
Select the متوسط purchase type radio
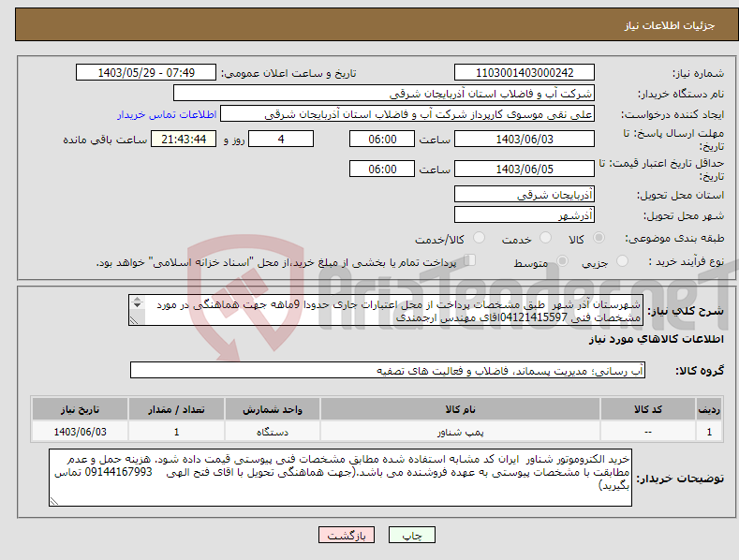562,260
